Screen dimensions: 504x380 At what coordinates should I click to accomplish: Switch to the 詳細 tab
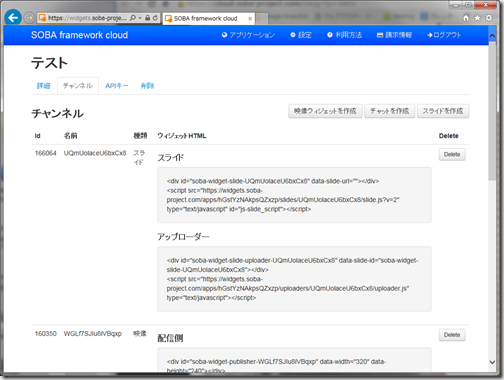[x=44, y=86]
